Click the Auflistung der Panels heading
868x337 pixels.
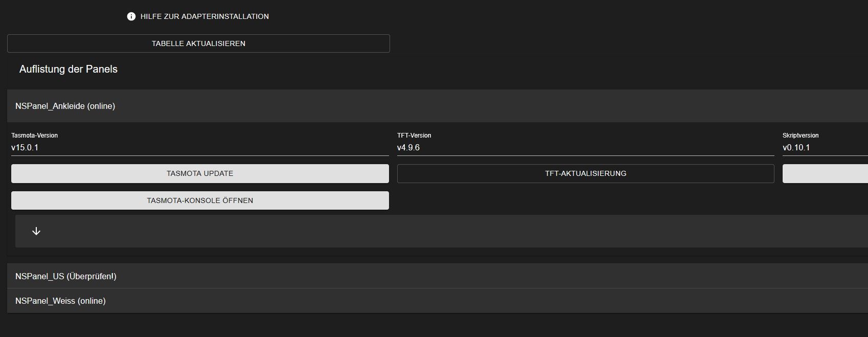(68, 69)
